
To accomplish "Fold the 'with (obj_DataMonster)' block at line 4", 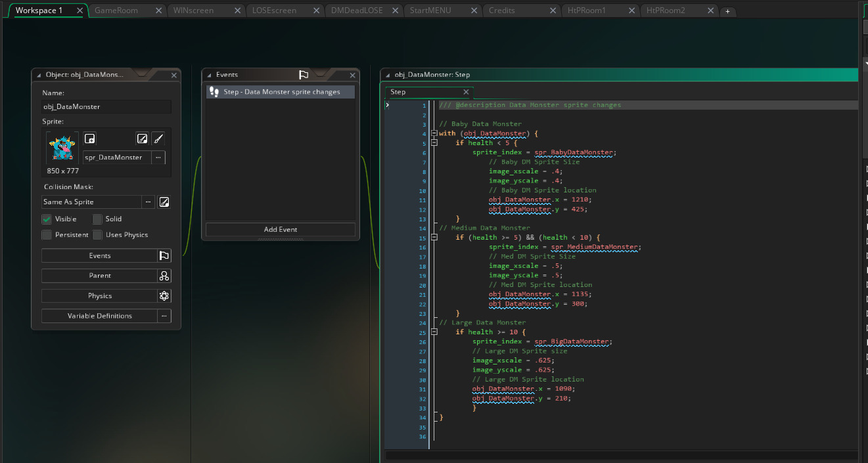I will 434,133.
